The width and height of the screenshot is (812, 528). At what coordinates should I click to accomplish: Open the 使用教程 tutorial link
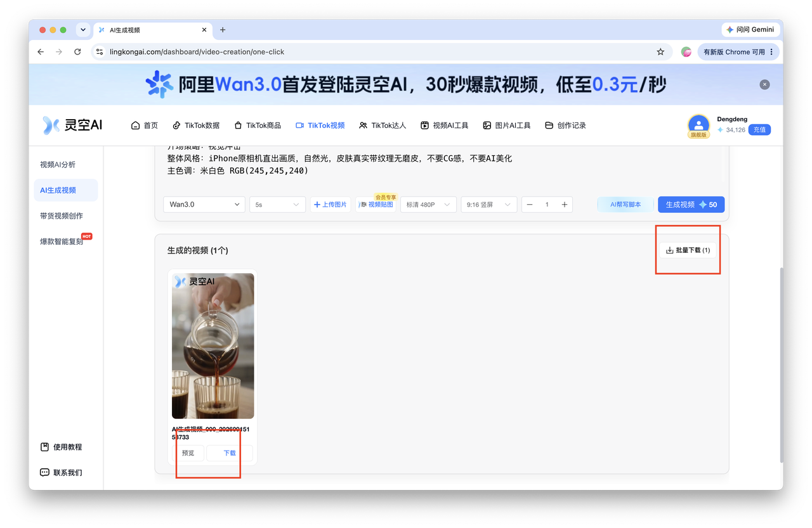pos(61,447)
